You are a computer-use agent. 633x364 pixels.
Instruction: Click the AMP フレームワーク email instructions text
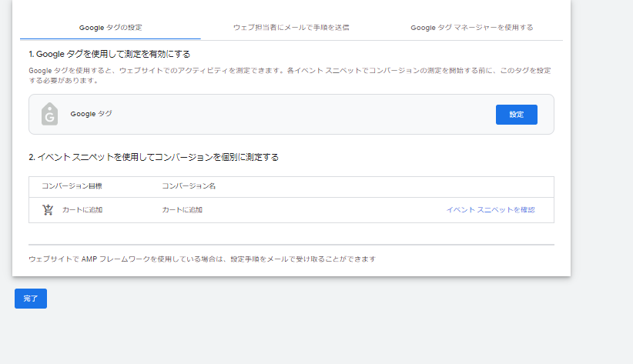pyautogui.click(x=203, y=259)
